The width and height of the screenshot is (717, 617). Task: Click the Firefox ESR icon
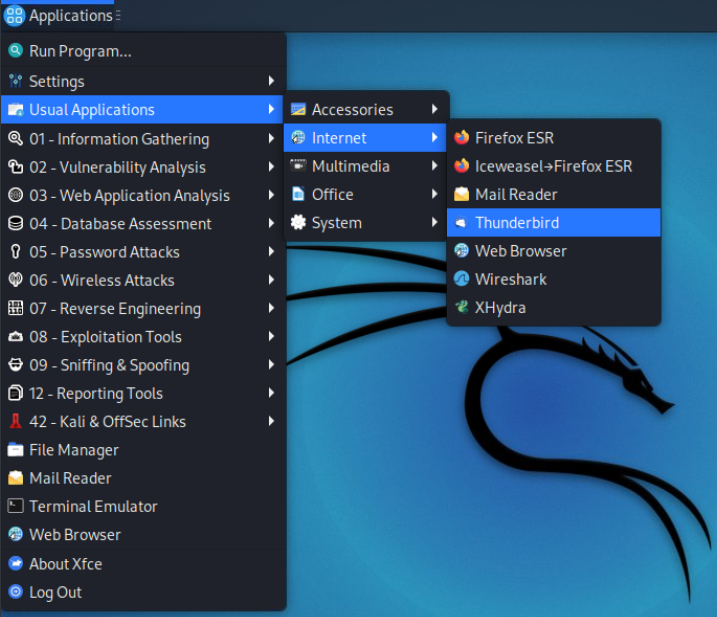(461, 138)
